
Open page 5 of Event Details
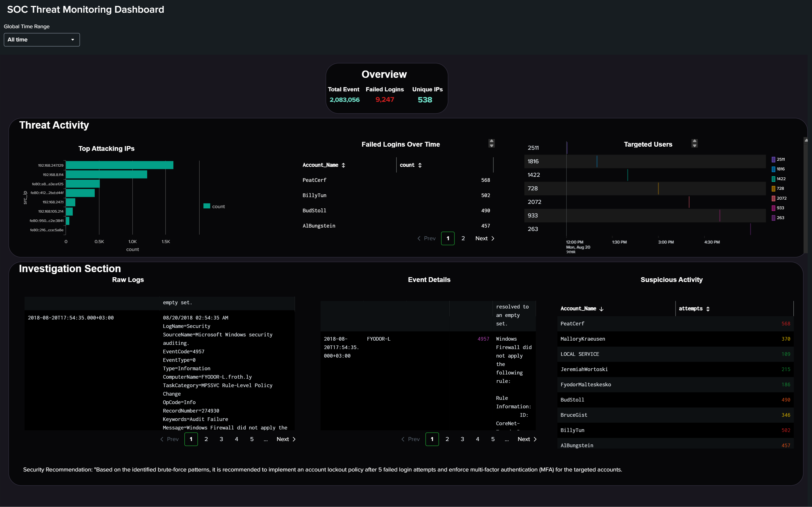[493, 439]
